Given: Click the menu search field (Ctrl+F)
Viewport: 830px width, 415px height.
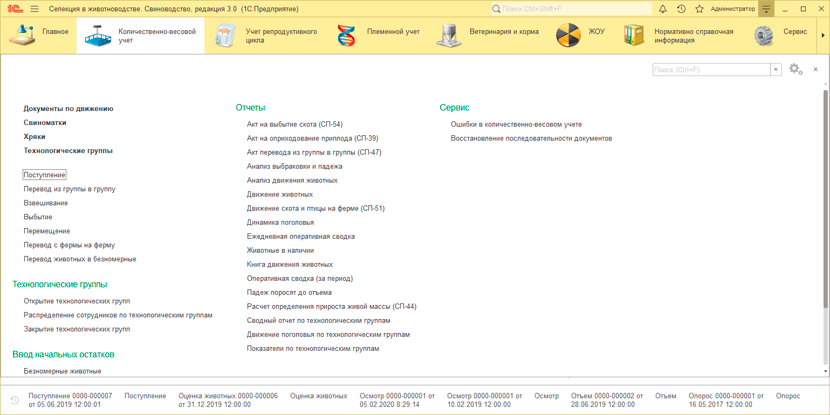Looking at the screenshot, I should 711,69.
